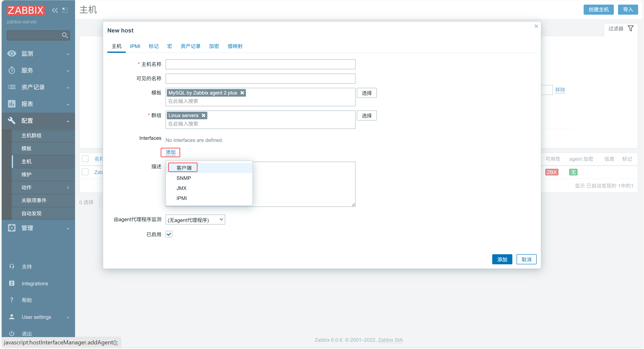
Task: Remove the Linux servers group tag
Action: coord(204,115)
